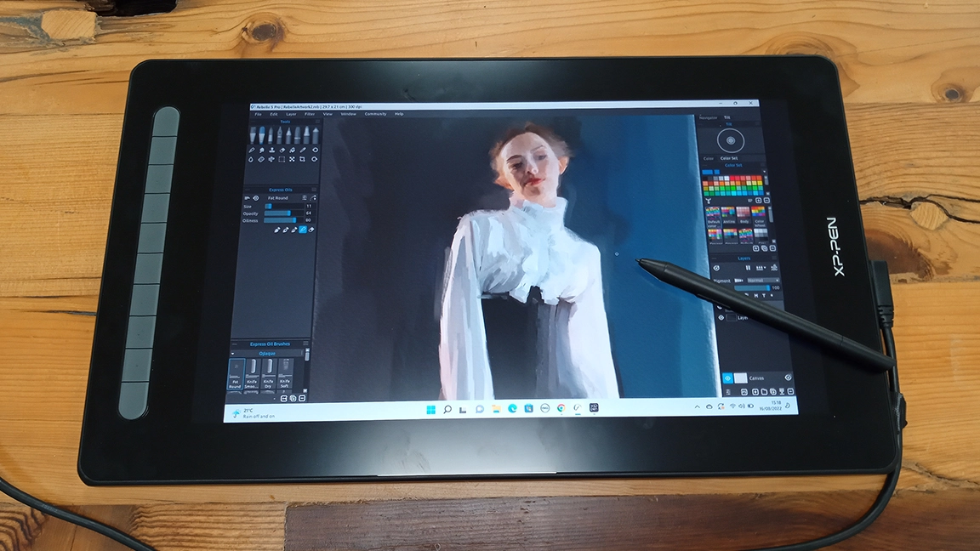Select the Blend smudge tool in Tools
The width and height of the screenshot is (980, 551).
(261, 150)
